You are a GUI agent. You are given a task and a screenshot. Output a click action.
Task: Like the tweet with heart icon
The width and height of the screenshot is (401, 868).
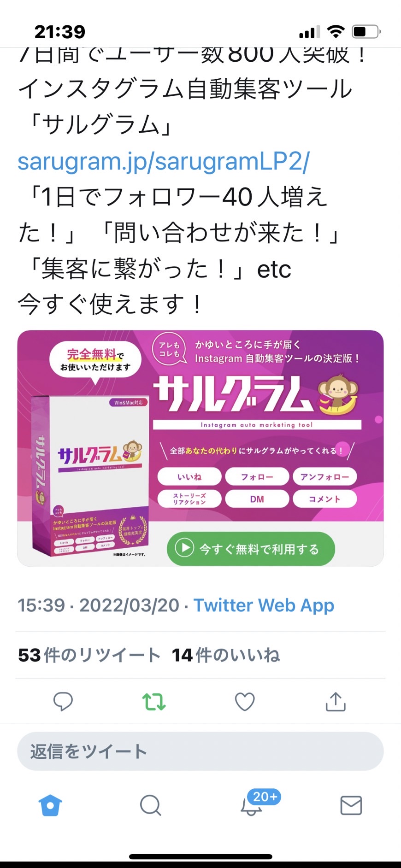coord(245,702)
